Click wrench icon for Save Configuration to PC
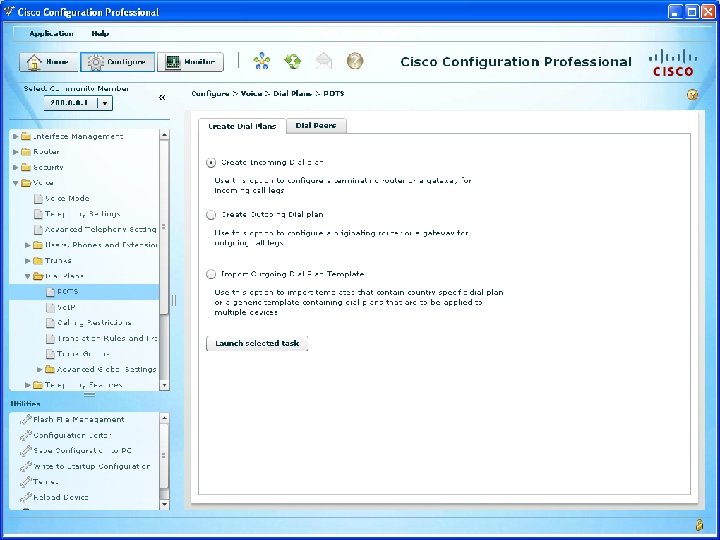720x540 pixels. (x=26, y=450)
